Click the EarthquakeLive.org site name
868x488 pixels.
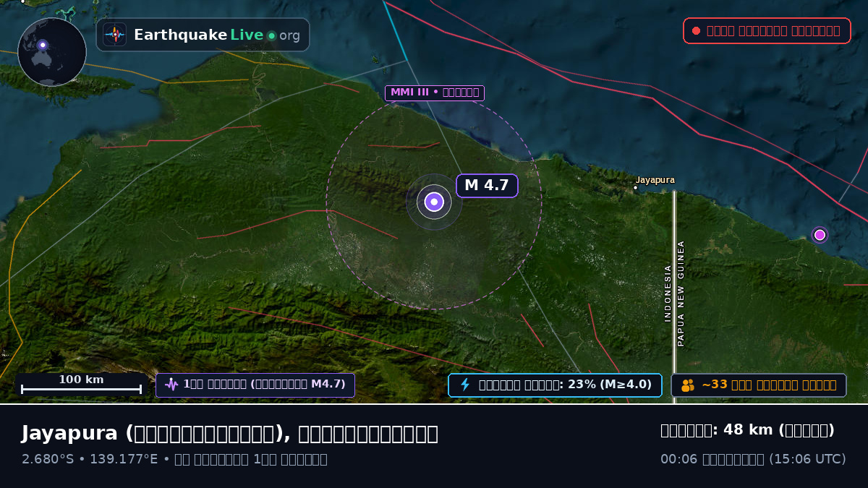pos(217,35)
